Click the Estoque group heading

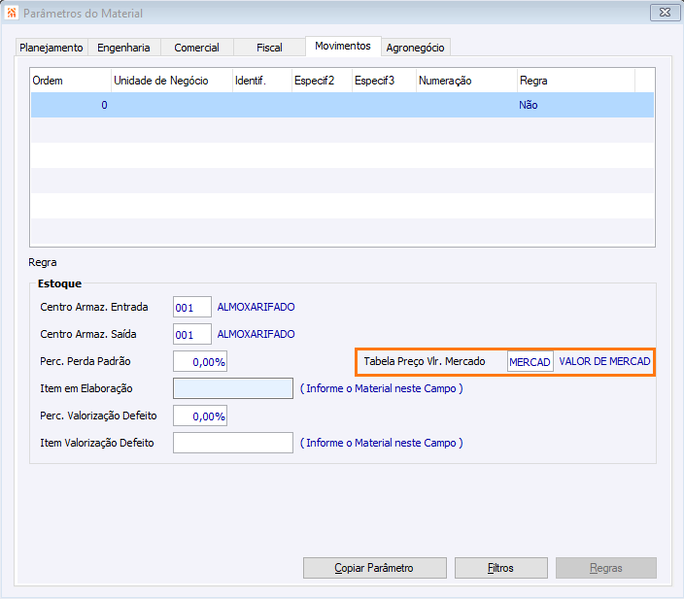60,284
